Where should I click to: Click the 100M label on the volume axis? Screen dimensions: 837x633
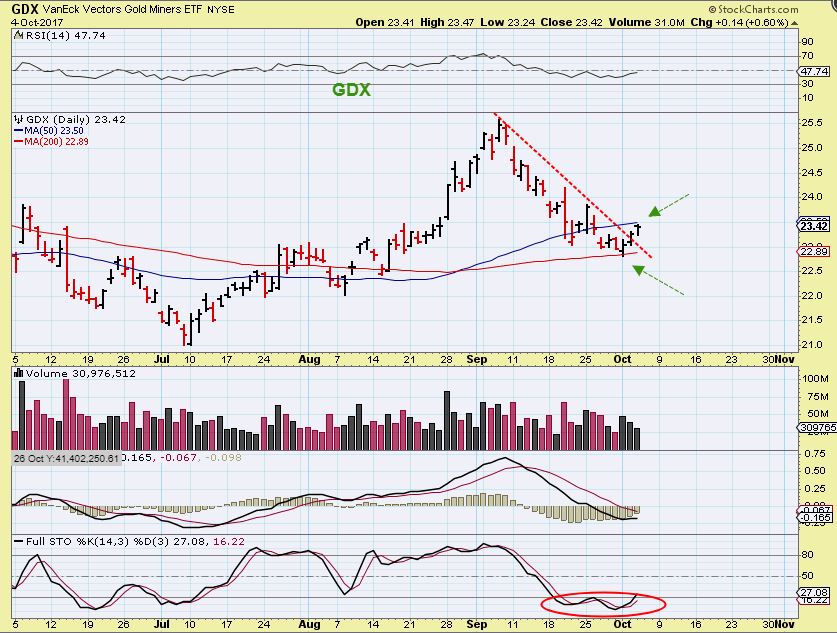[x=815, y=378]
